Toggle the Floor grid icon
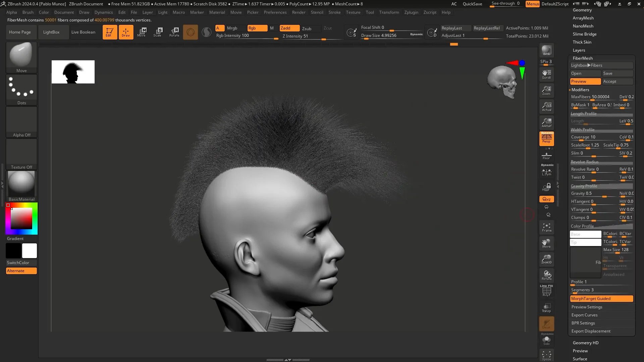Screen dimensions: 644x362 546,156
